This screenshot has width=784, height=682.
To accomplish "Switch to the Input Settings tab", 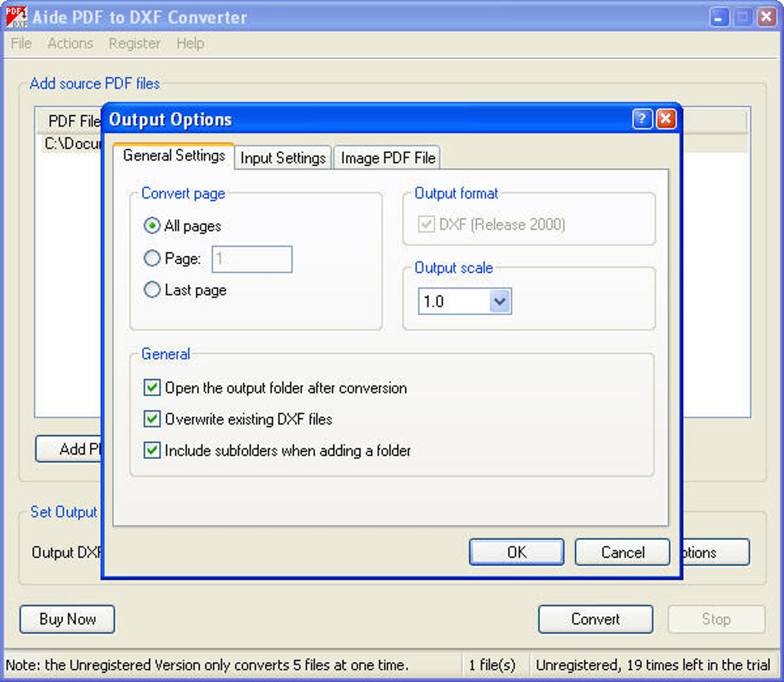I will [x=283, y=158].
